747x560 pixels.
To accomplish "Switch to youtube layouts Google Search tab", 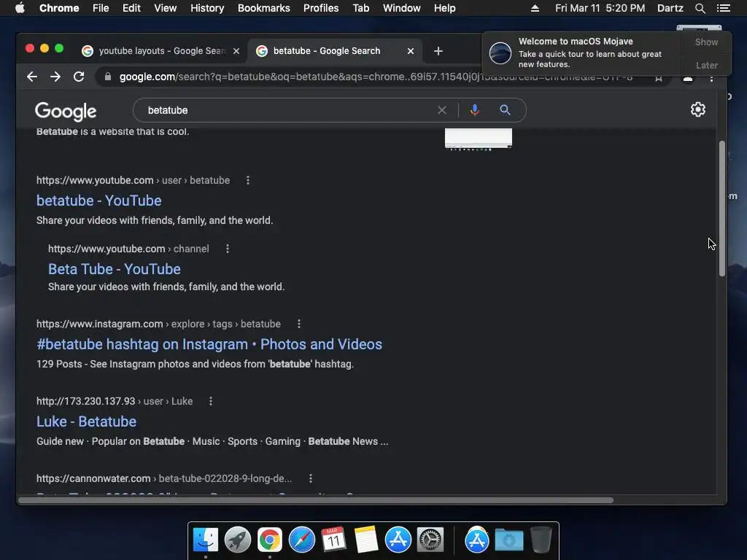I will point(160,51).
